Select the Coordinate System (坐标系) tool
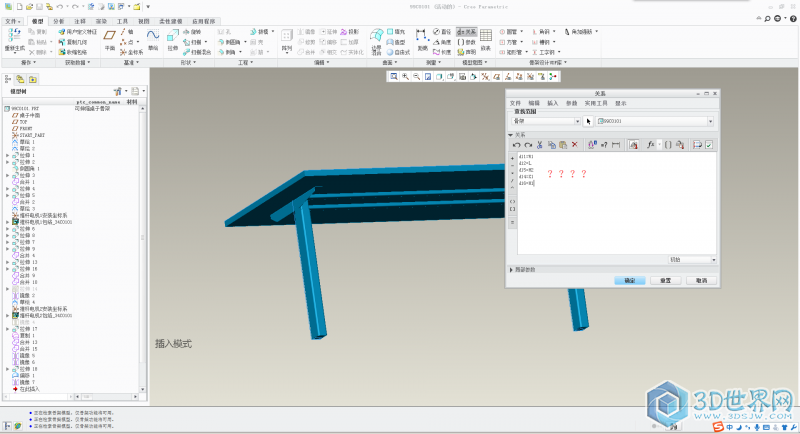This screenshot has width=800, height=434. point(132,52)
